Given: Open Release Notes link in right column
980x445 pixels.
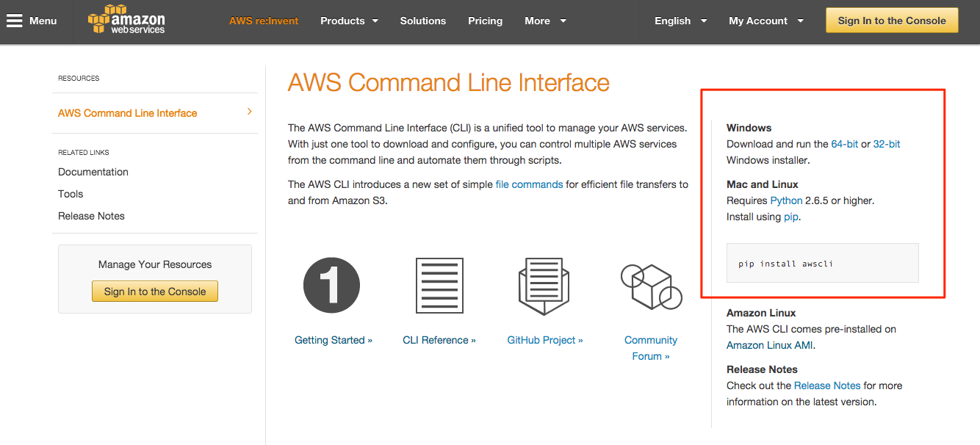Looking at the screenshot, I should 827,386.
